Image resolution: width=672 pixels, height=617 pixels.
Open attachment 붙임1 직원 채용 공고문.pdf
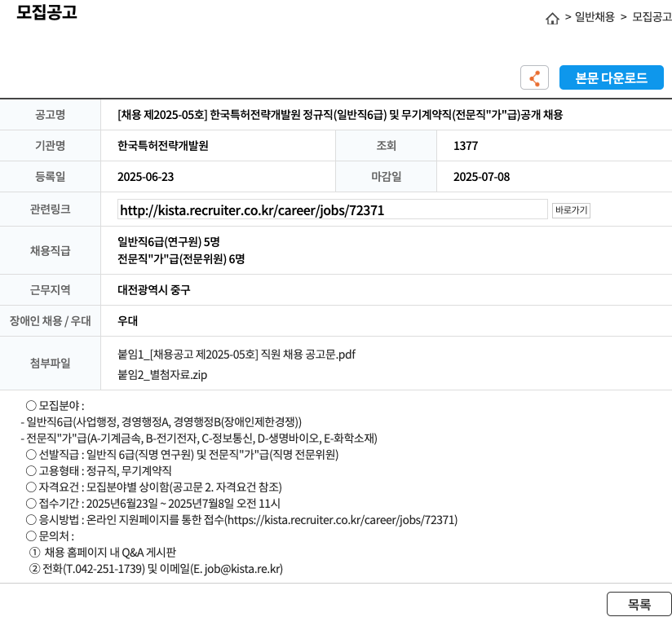point(237,355)
